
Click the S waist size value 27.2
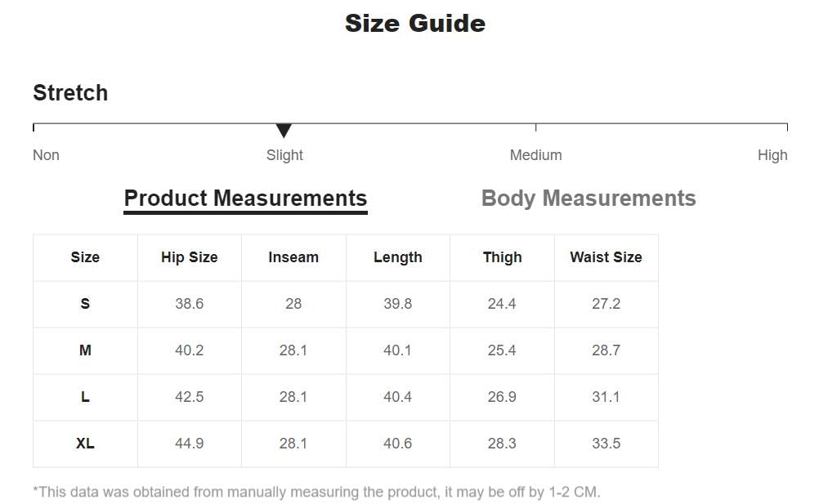click(x=606, y=304)
